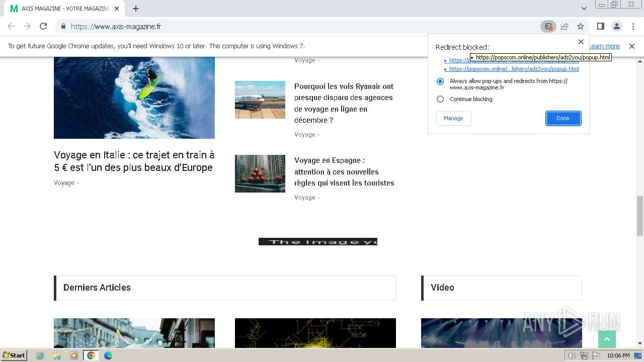
Task: Open Ryanair flights disappeared article
Action: click(x=344, y=103)
